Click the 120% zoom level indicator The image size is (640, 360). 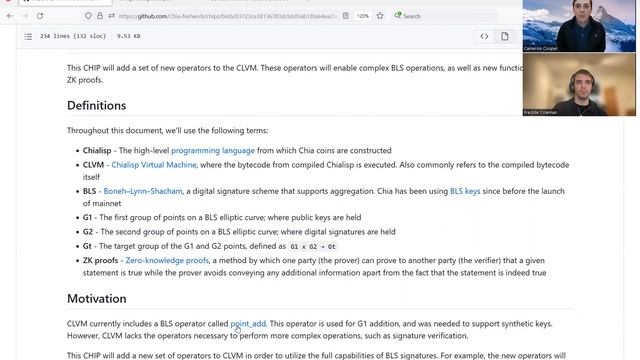click(x=362, y=16)
